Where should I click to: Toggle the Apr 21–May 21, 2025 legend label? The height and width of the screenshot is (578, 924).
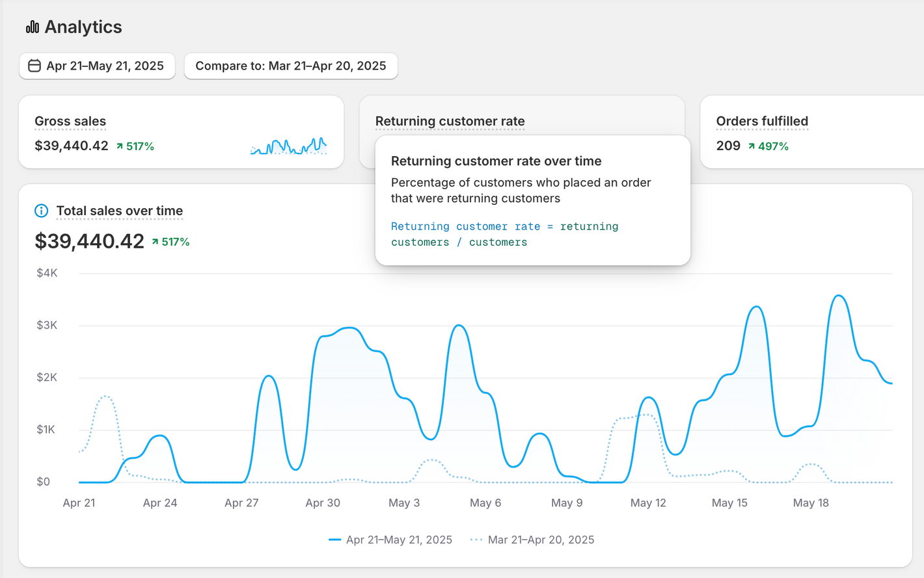398,540
